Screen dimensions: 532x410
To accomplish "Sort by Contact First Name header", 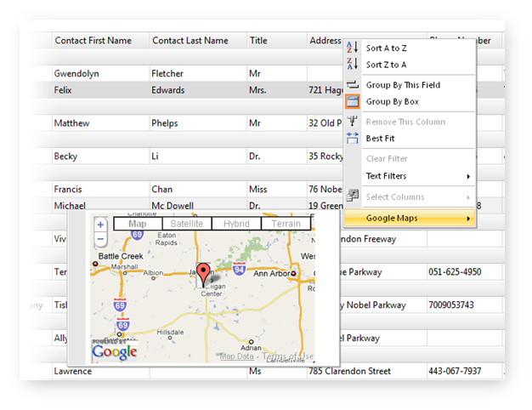I will (x=101, y=41).
